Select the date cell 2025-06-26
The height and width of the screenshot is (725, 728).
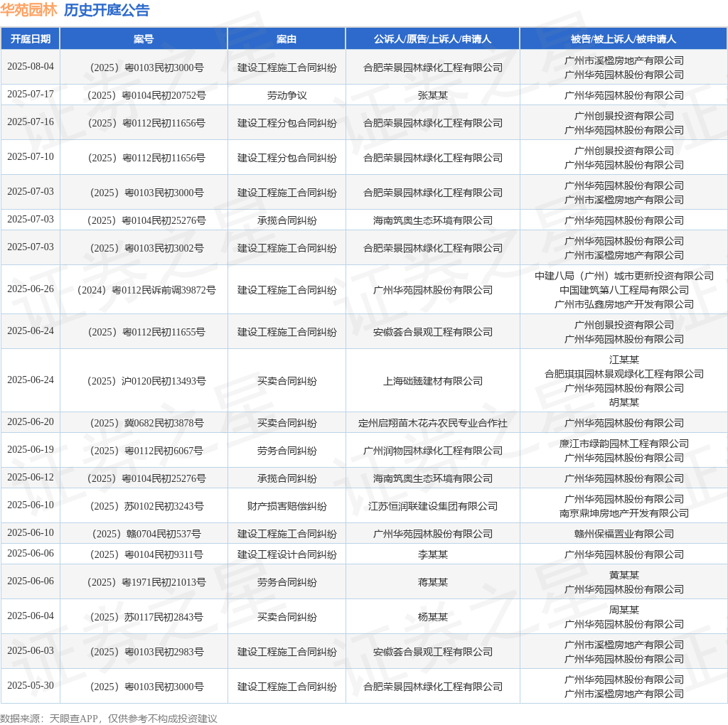31,289
